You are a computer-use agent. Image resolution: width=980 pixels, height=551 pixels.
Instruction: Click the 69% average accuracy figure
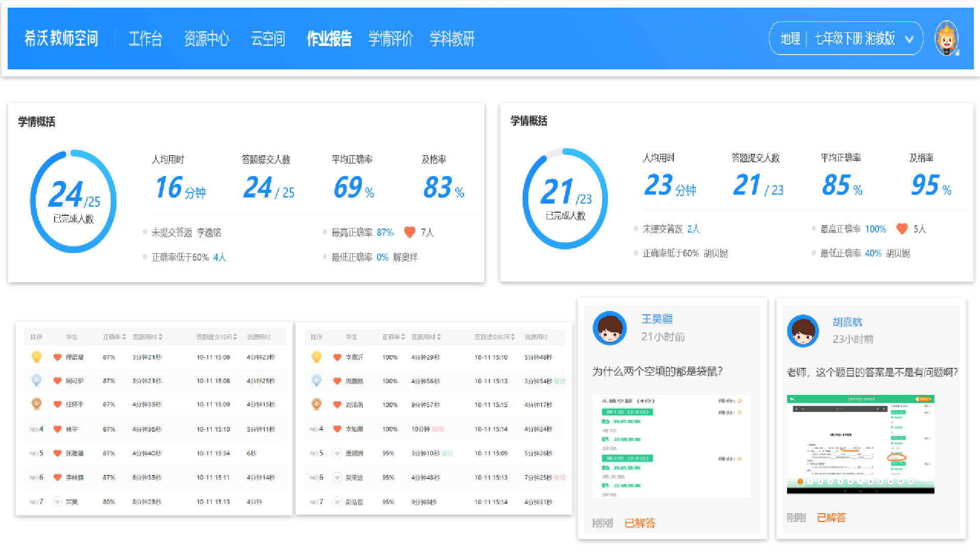click(354, 188)
